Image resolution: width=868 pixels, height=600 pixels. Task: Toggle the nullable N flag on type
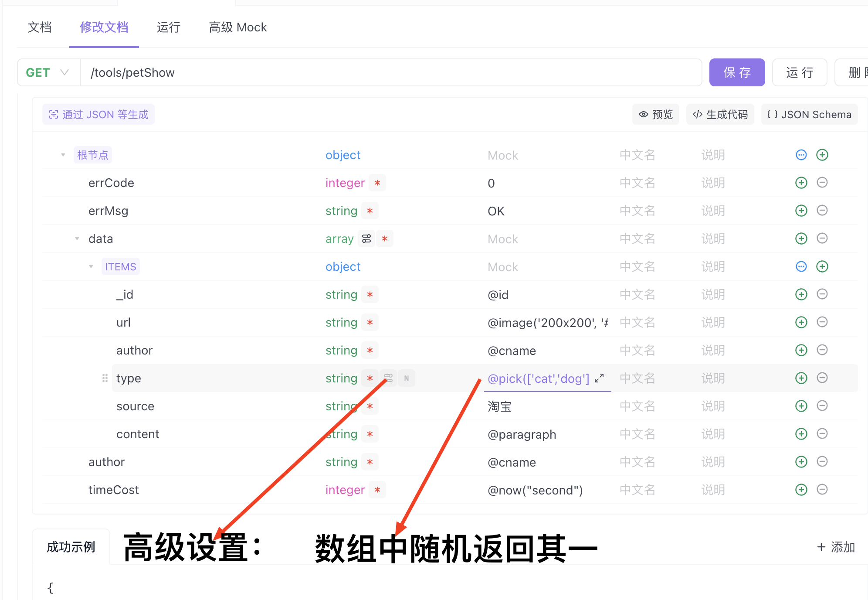[407, 378]
